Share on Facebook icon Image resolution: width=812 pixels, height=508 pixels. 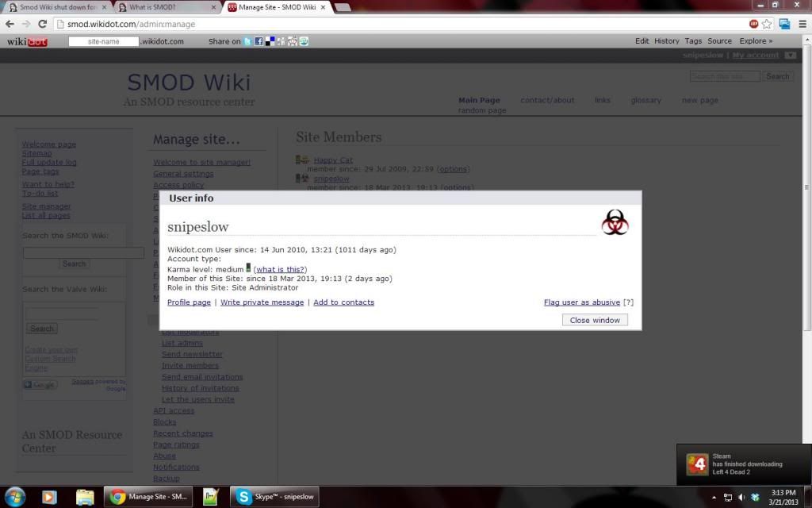pos(259,41)
